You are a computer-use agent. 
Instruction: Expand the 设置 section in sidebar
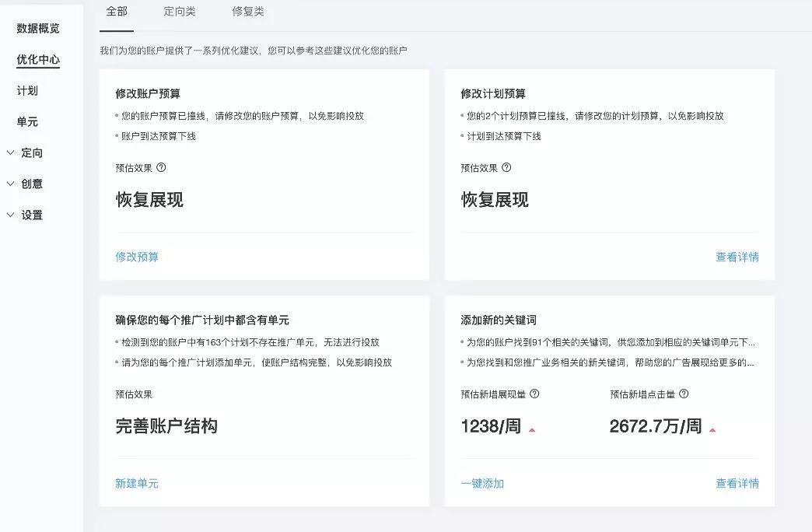click(x=33, y=215)
